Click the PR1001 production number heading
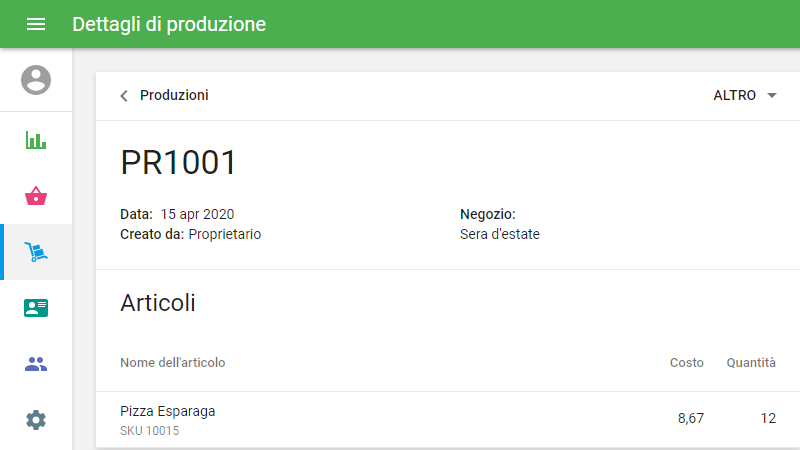The width and height of the screenshot is (800, 450). pyautogui.click(x=178, y=162)
